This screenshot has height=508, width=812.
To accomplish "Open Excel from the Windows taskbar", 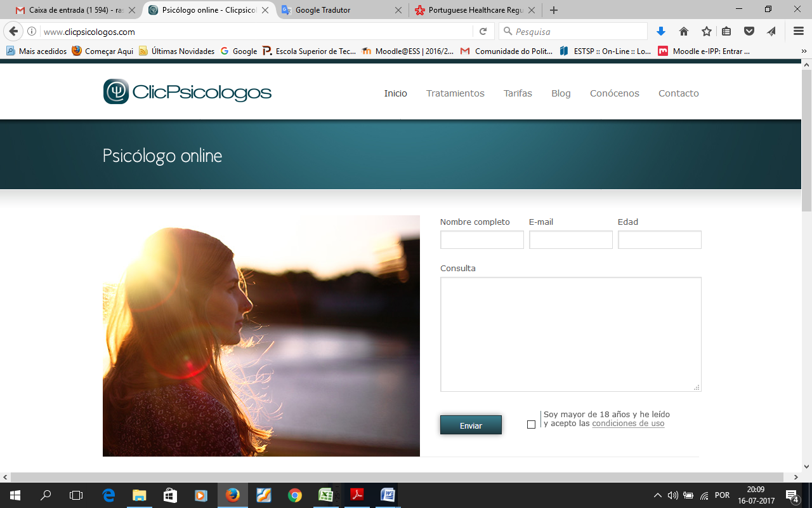I will click(326, 495).
